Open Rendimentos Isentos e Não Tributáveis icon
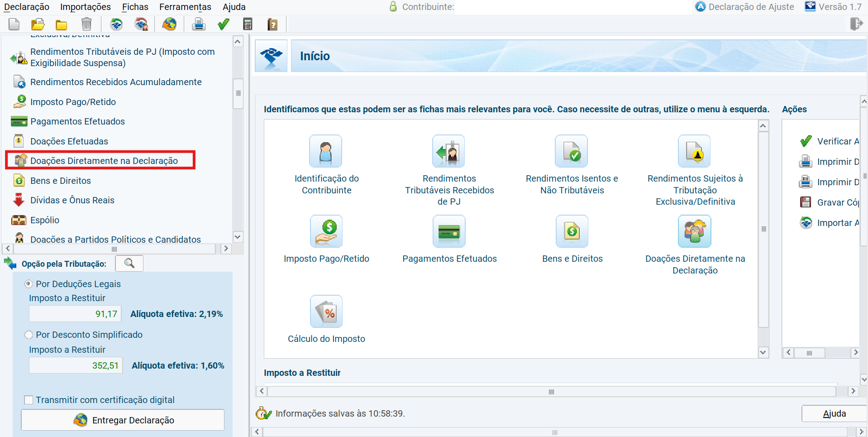 click(x=572, y=151)
